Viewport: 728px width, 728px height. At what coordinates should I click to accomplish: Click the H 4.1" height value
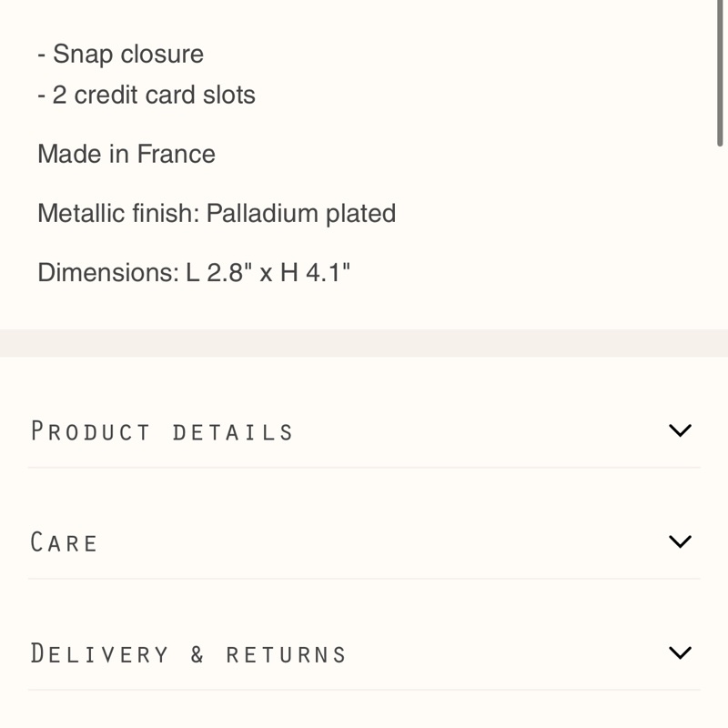pos(316,272)
